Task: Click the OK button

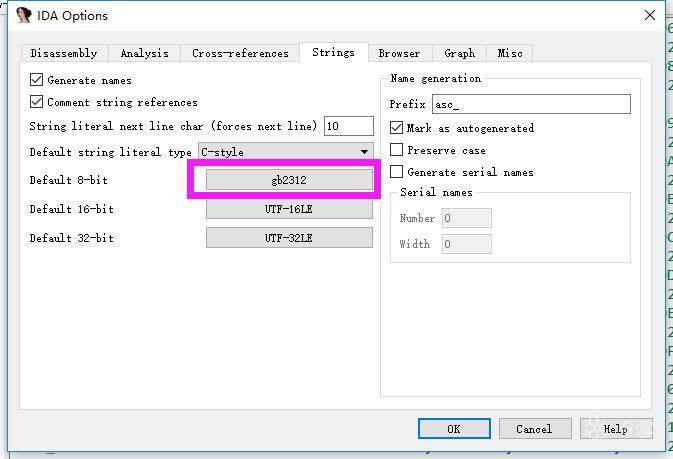Action: coord(454,429)
